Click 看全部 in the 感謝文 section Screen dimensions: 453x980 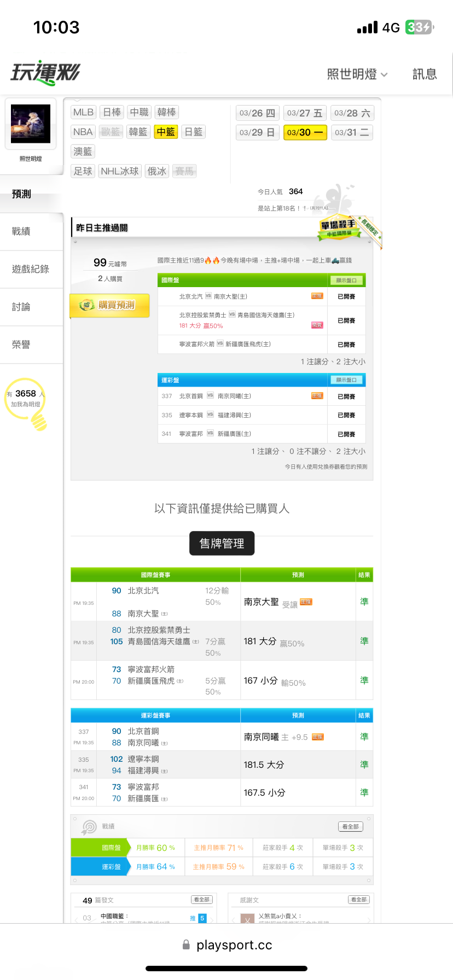(x=359, y=900)
